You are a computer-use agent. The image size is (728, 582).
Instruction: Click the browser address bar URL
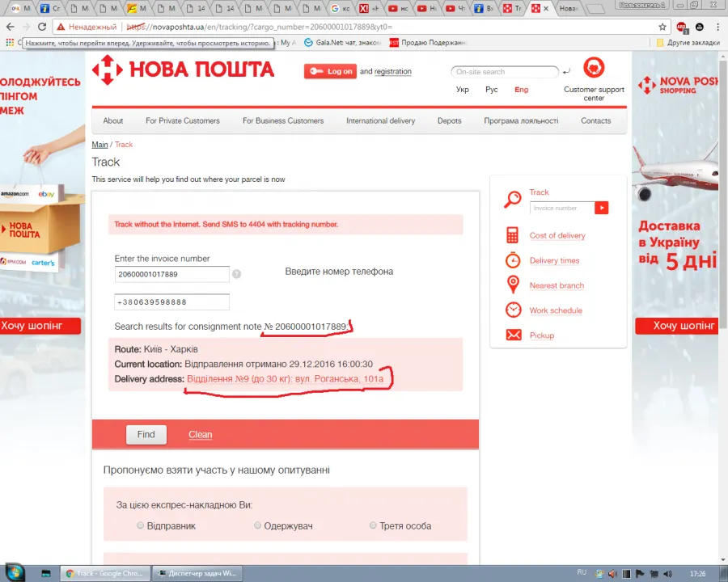(x=259, y=27)
